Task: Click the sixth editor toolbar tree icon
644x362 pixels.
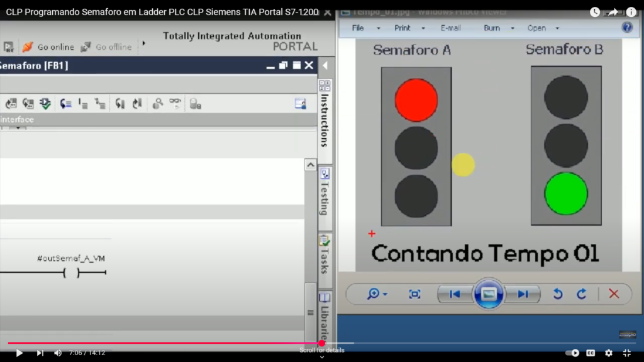Action: tap(100, 104)
